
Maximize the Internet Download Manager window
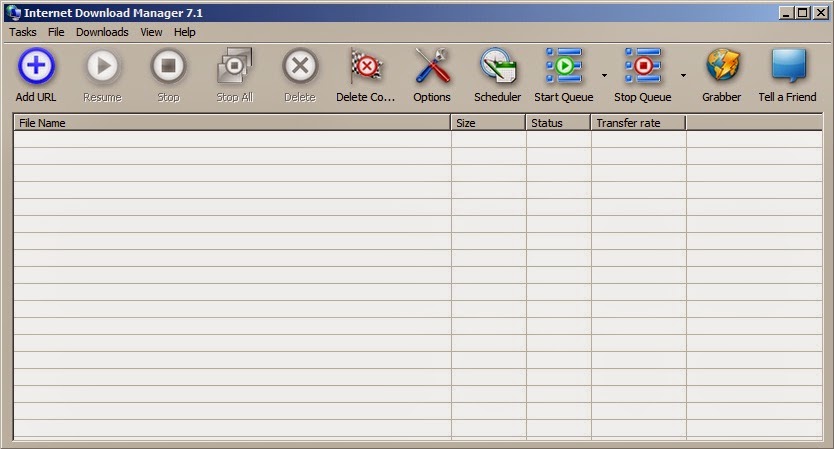pos(803,13)
